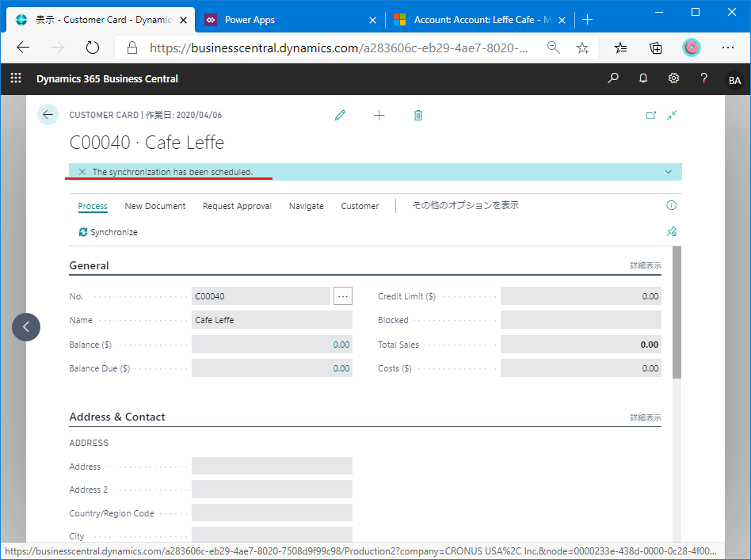Expand the notification bar chevron
Image resolution: width=751 pixels, height=560 pixels.
click(x=668, y=172)
